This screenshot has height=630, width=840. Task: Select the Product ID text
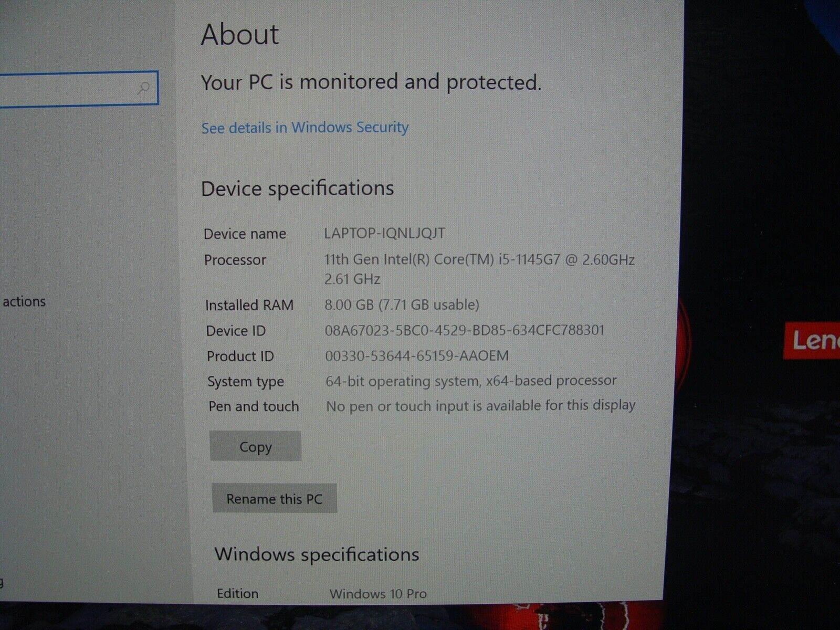(416, 355)
